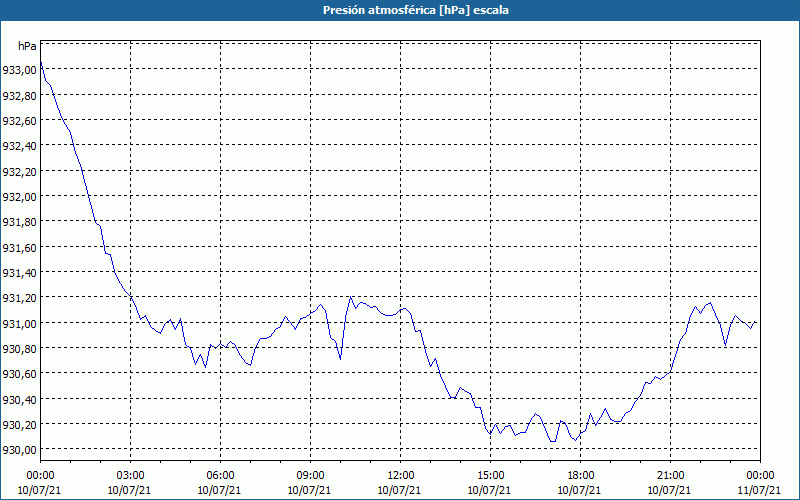This screenshot has width=800, height=500.
Task: Click the hPa unit label
Action: [x=27, y=46]
